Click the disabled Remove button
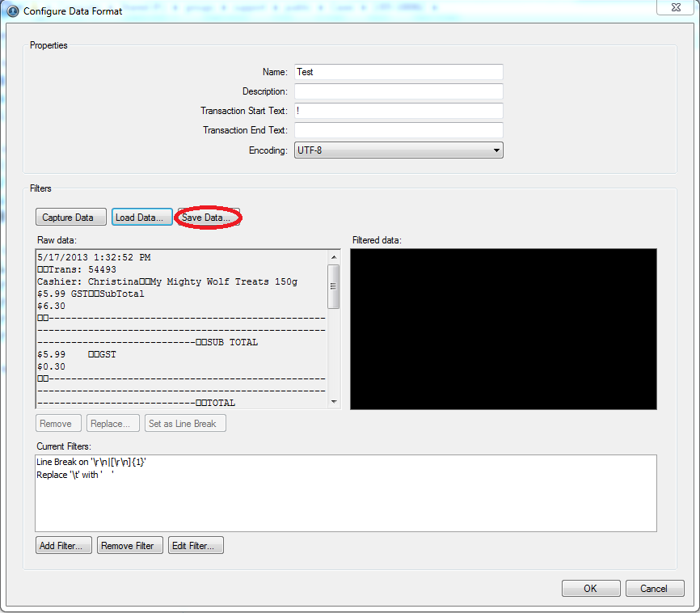Screen dimensions: 700x613 click(58, 423)
